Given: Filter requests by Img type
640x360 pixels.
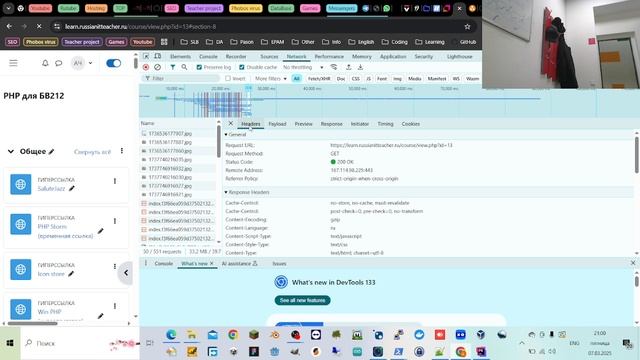Looking at the screenshot, I should click(x=397, y=78).
